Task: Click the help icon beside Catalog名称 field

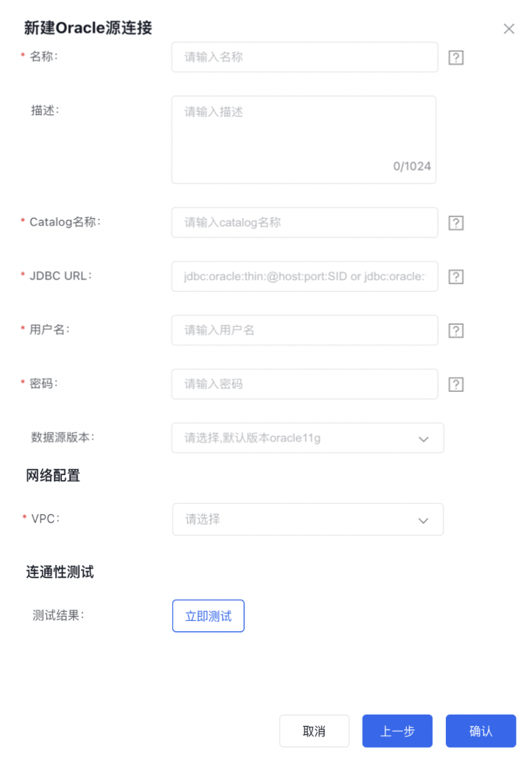Action: pos(456,223)
